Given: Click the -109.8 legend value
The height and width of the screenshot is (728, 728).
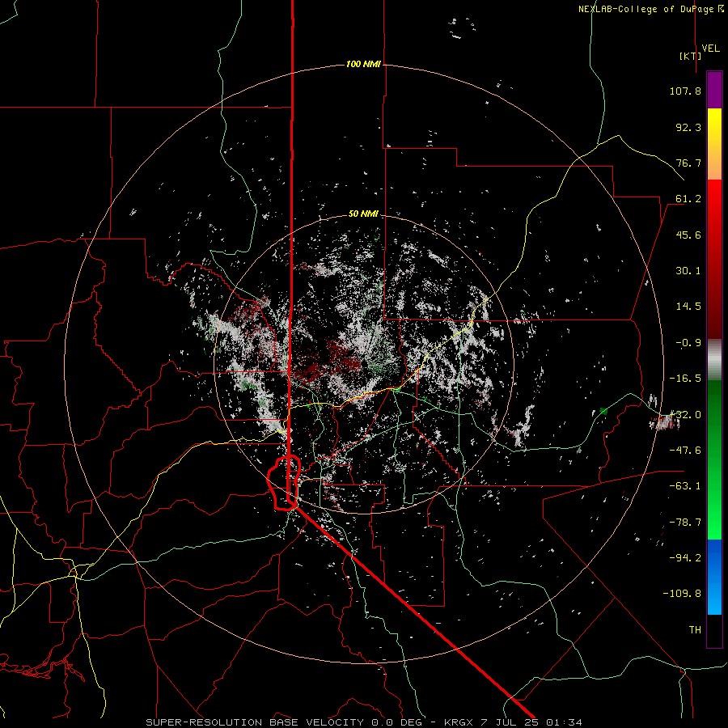Looking at the screenshot, I should coord(682,594).
